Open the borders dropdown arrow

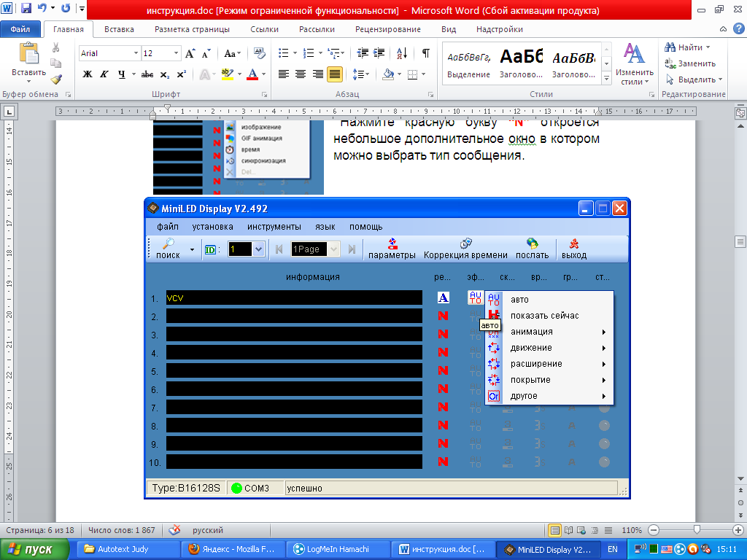click(423, 74)
